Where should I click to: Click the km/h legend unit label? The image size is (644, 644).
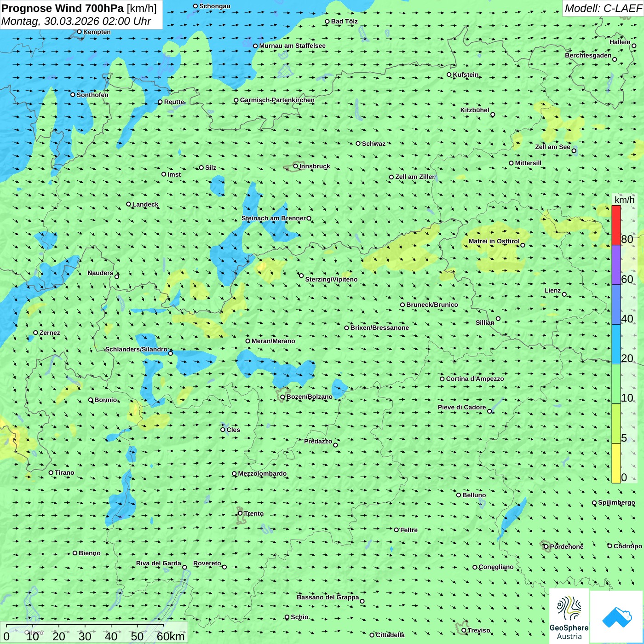[x=624, y=200]
